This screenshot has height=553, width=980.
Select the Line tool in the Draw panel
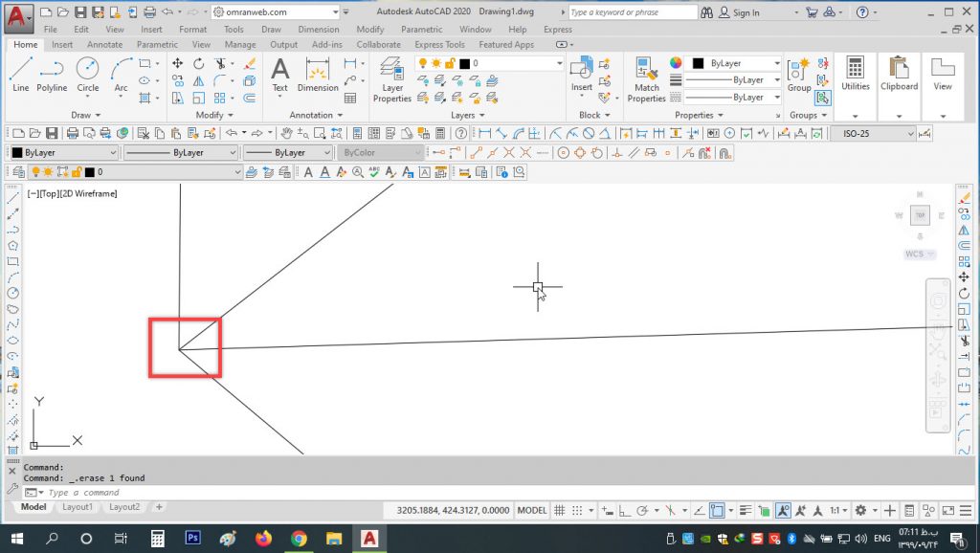[21, 74]
